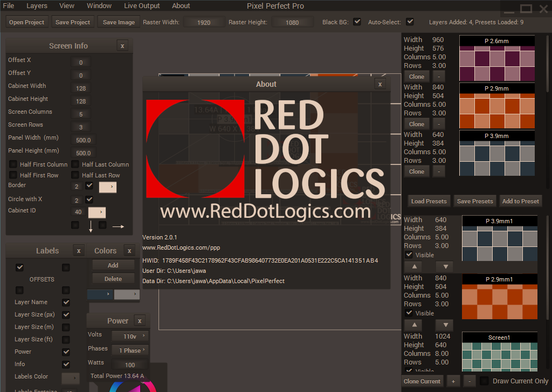The width and height of the screenshot is (552, 392).
Task: Select the dark blue color entry
Action: (100, 294)
